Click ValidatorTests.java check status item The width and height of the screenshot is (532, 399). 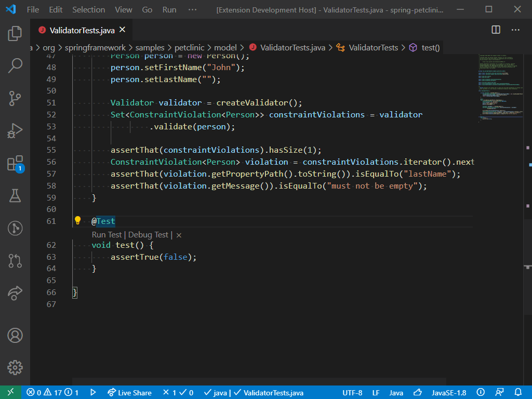[269, 393]
